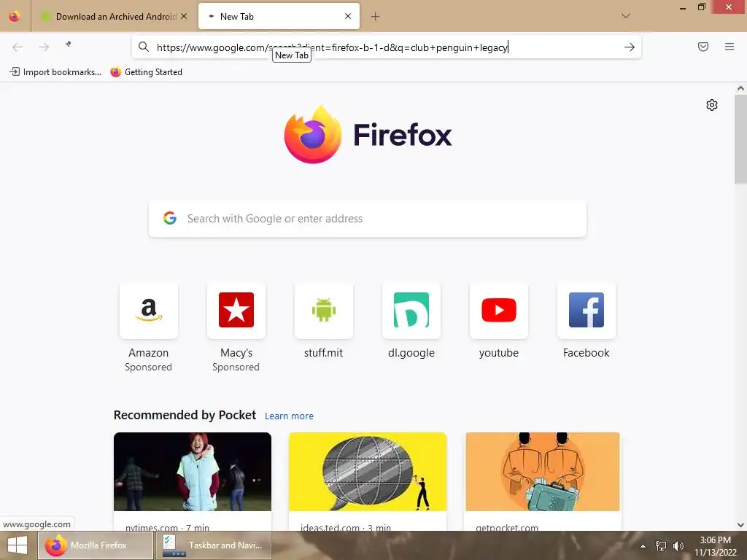Go back one page
747x560 pixels.
[18, 47]
